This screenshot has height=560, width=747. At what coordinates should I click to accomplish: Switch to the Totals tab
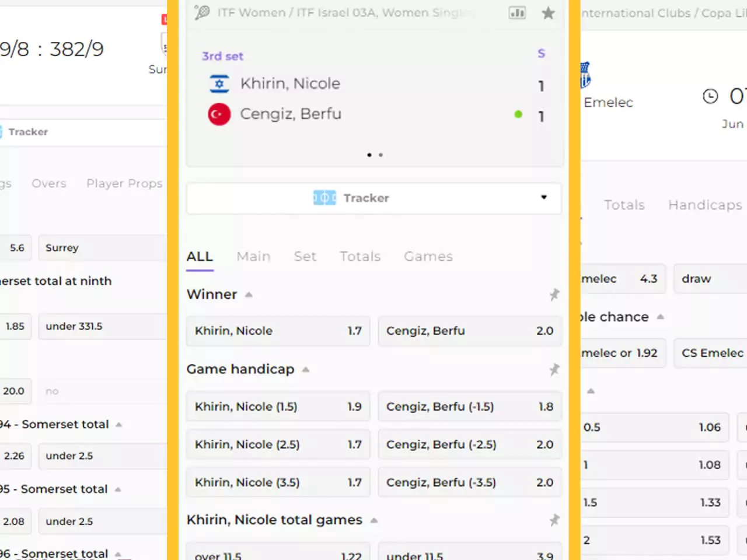[359, 257]
